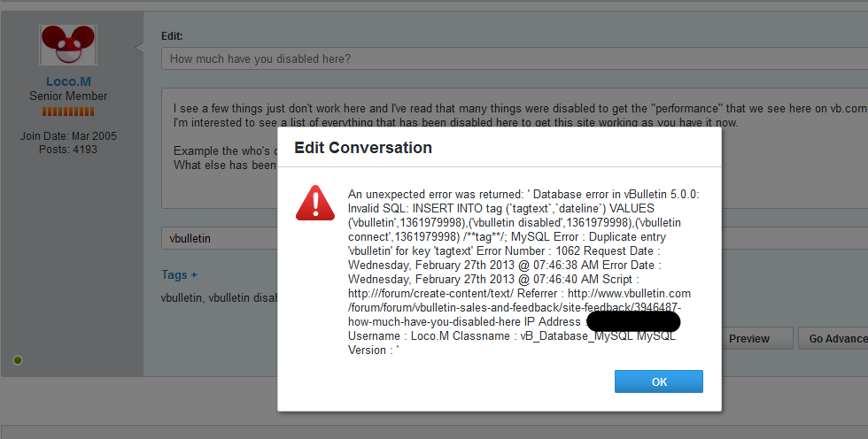Click Loco.M avatar image
868x439 pixels.
68,45
